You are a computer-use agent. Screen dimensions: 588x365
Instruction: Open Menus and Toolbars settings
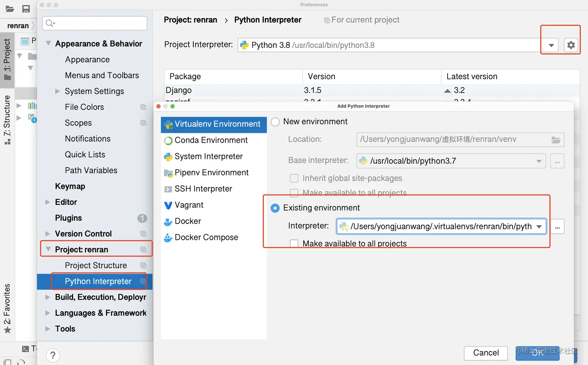(102, 75)
